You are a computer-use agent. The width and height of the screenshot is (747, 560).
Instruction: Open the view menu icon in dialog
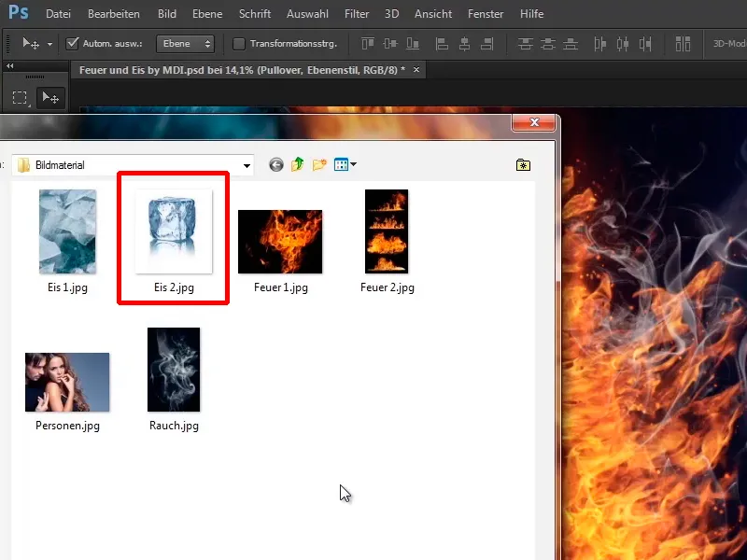click(345, 165)
